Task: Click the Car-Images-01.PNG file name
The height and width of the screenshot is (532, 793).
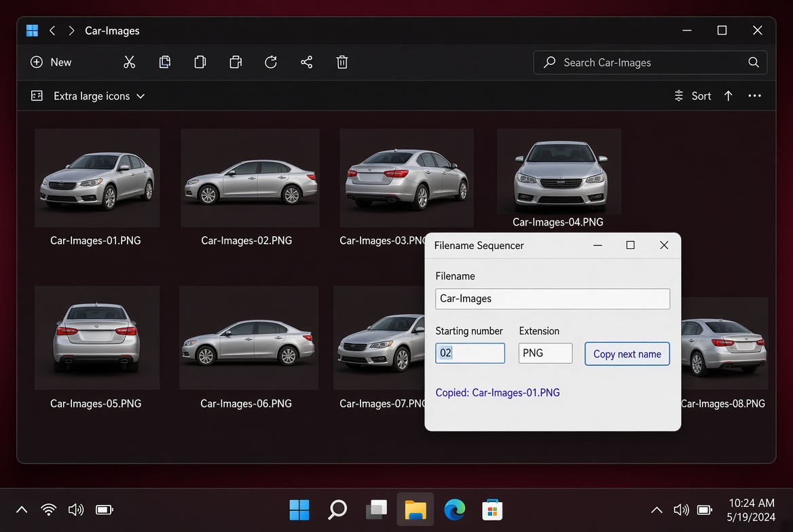Action: (96, 241)
